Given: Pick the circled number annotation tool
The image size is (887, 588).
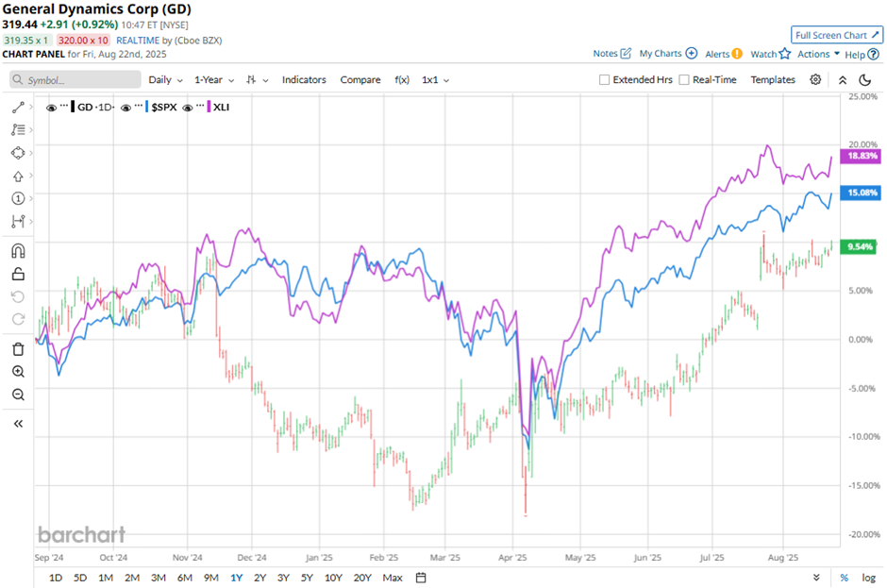Looking at the screenshot, I should 18,198.
